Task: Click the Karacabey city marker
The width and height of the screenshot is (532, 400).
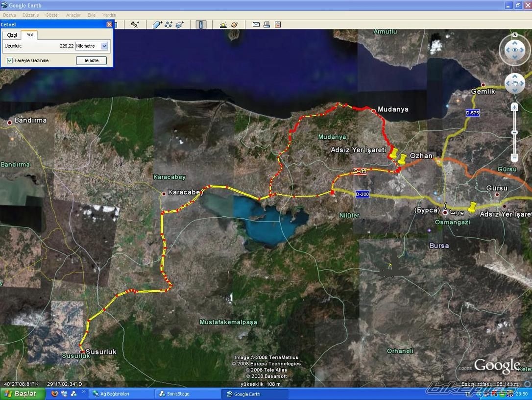Action: (x=164, y=194)
